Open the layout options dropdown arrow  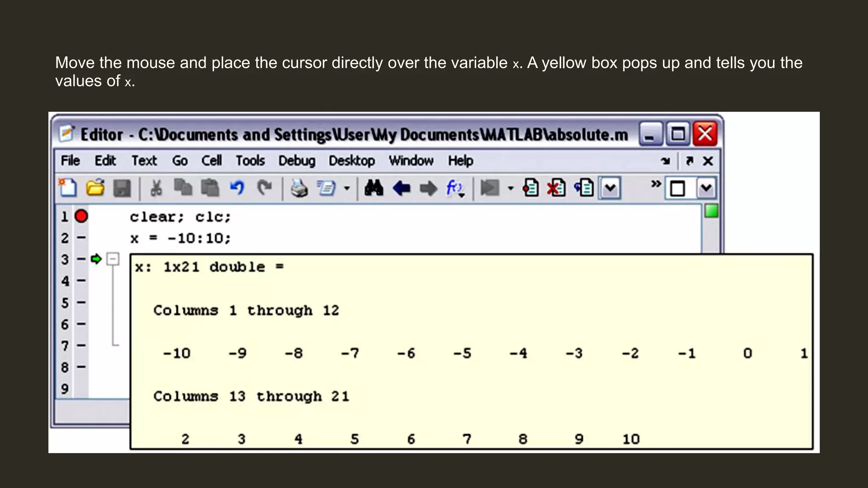coord(706,188)
